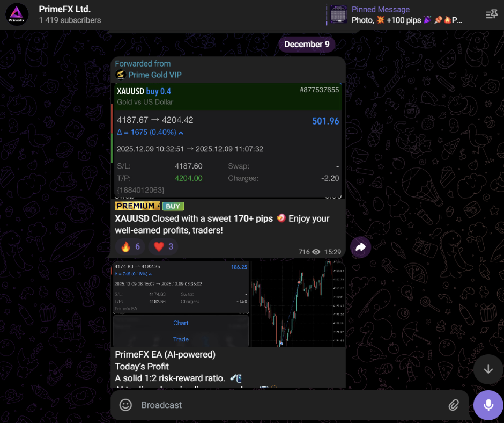Viewport: 504px width, 423px height.
Task: Open the emoji picker in the message bar
Action: pos(125,405)
